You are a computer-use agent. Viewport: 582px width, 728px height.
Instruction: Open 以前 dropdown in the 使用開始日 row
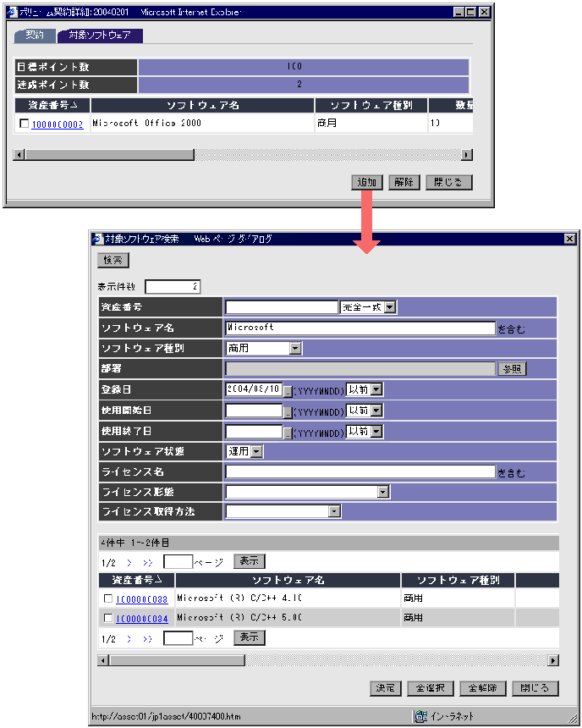(365, 411)
